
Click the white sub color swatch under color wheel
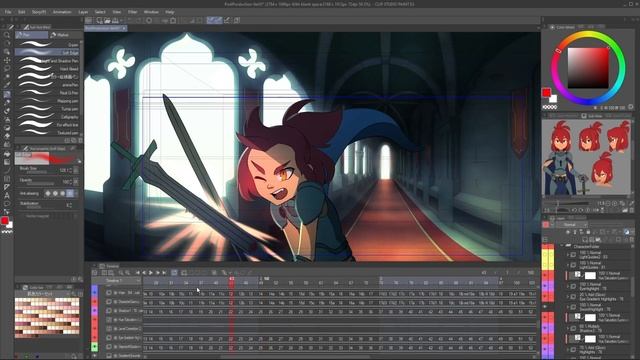[553, 99]
